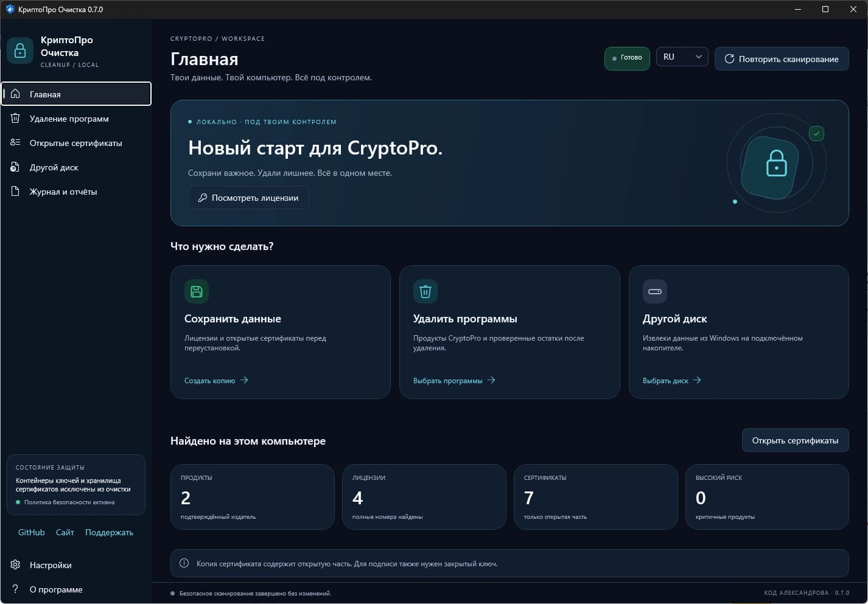Screen dimensions: 868x604
Task: Open the RU language dropdown
Action: pyautogui.click(x=682, y=57)
